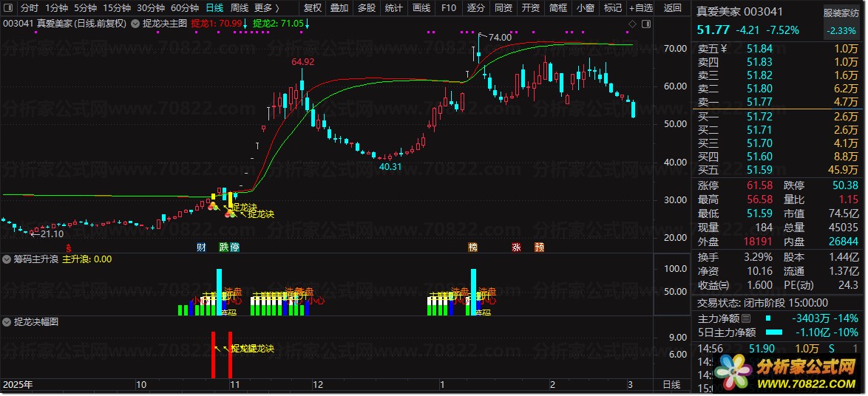Click the 同资 toolbar button
Image resolution: width=868 pixels, height=396 pixels.
click(x=503, y=8)
